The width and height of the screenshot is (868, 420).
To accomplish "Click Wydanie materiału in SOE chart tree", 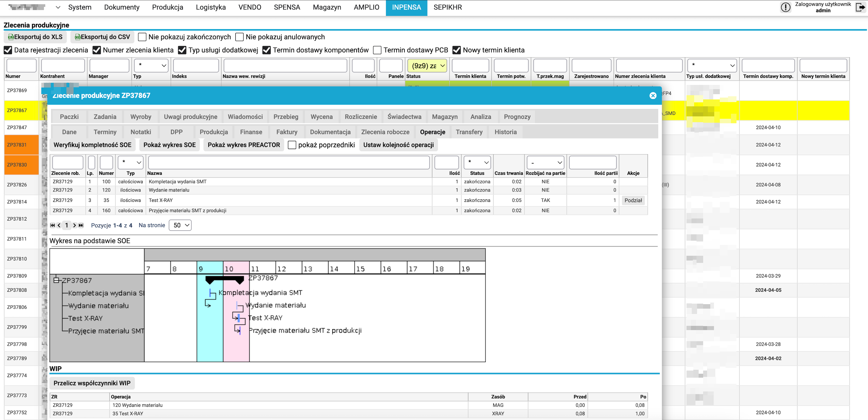I will [x=98, y=306].
